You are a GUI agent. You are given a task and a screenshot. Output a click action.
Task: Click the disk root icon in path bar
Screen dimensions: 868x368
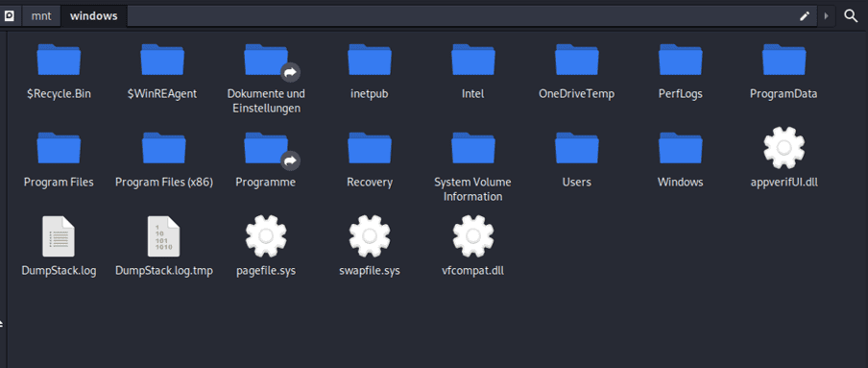(x=9, y=16)
